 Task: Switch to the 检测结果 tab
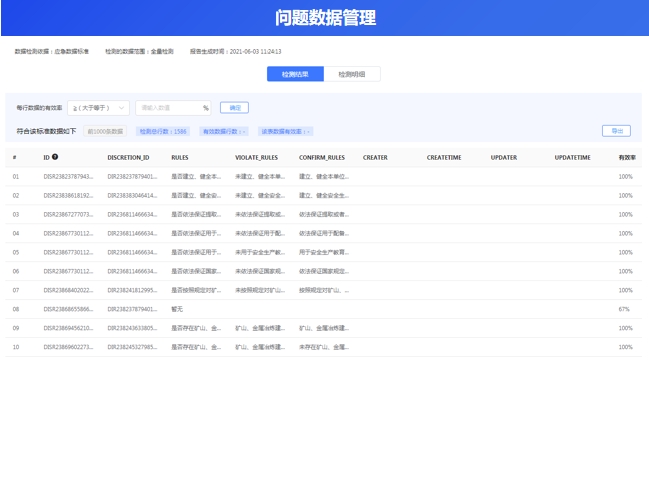[295, 74]
